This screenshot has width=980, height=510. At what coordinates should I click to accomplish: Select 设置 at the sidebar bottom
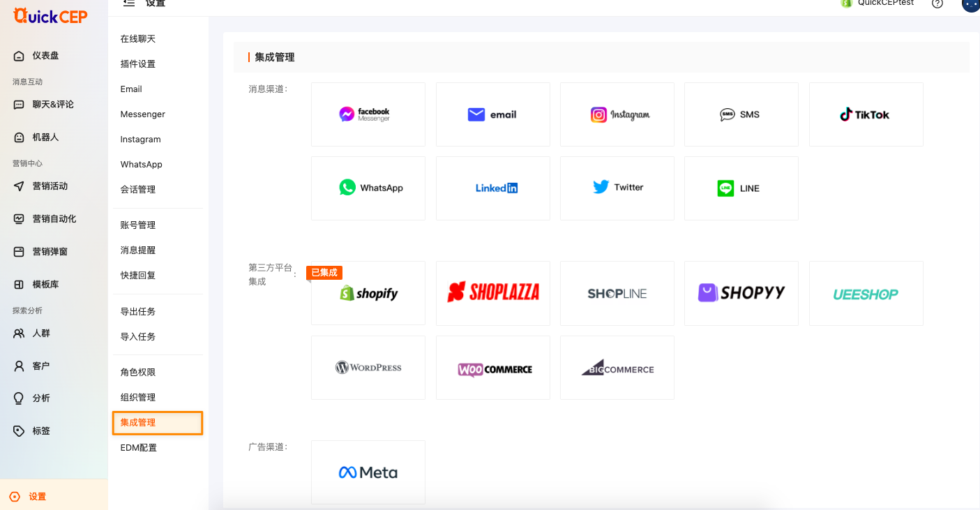click(54, 497)
